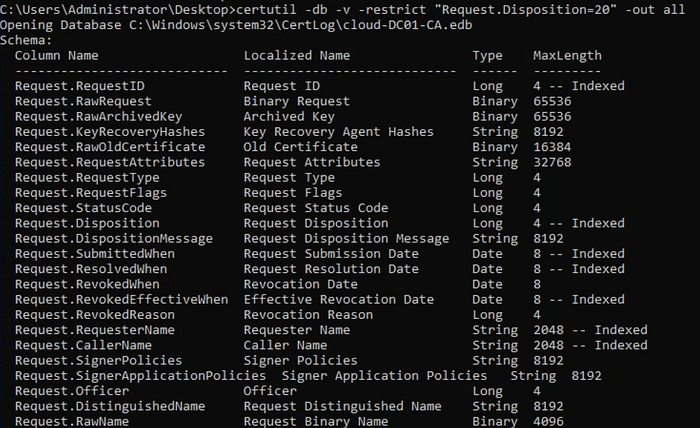The height and width of the screenshot is (428, 700).
Task: Select Request.SubmittedWhen row
Action: coord(320,253)
